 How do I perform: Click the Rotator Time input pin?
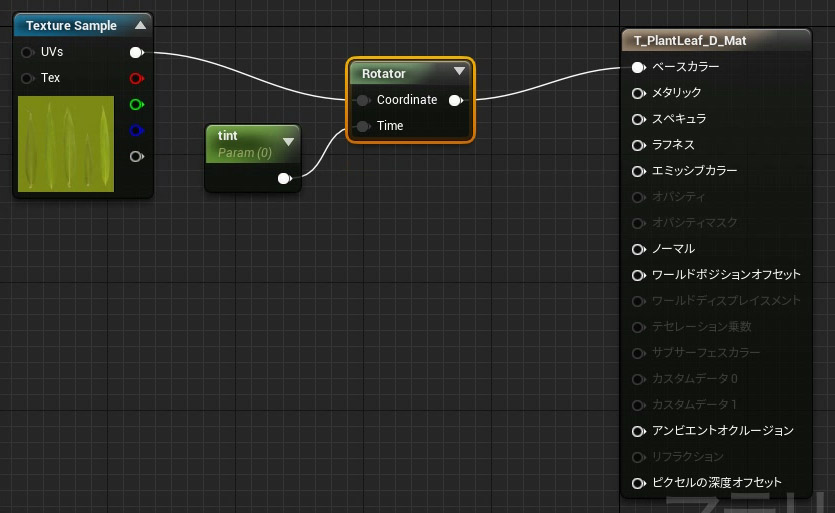pyautogui.click(x=362, y=126)
